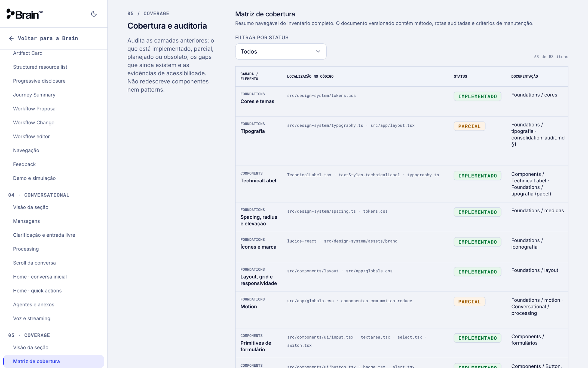Open Home · quick actions
The height and width of the screenshot is (368, 588).
click(x=37, y=291)
